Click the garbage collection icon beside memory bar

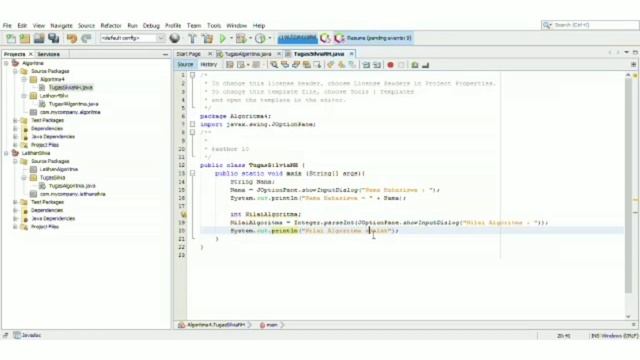pyautogui.click(x=325, y=38)
